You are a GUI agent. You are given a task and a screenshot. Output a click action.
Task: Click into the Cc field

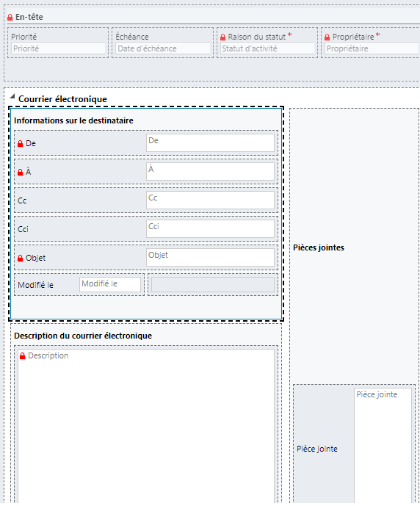(x=210, y=200)
